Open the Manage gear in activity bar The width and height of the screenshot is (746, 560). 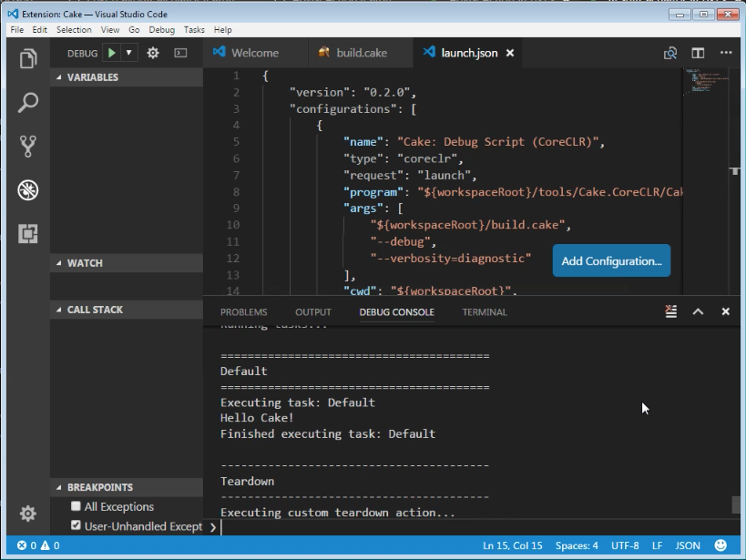point(28,514)
